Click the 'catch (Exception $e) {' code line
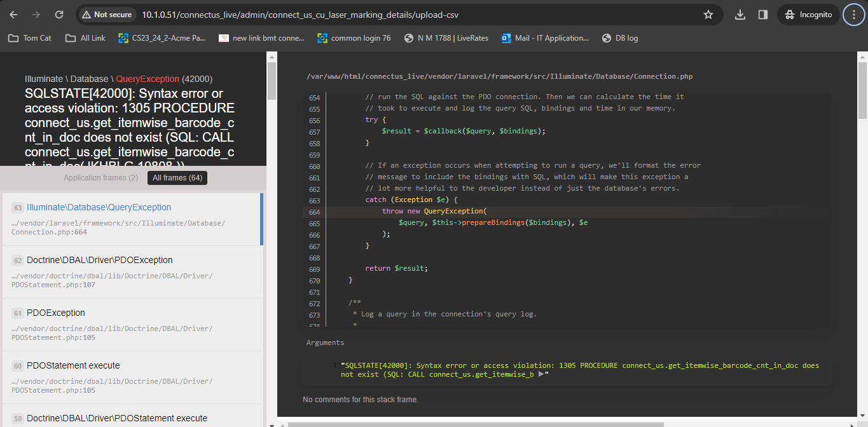Viewport: 868px width, 427px height. 411,200
